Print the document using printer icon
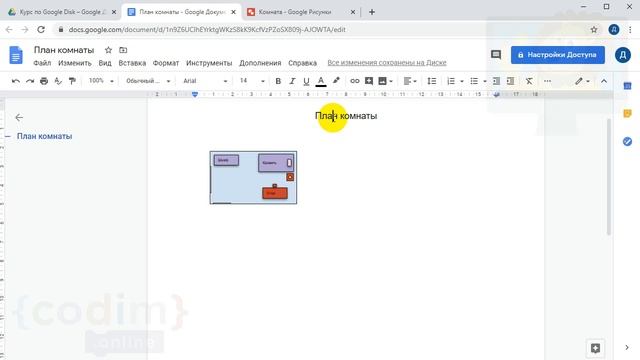640x360 pixels. 44,81
